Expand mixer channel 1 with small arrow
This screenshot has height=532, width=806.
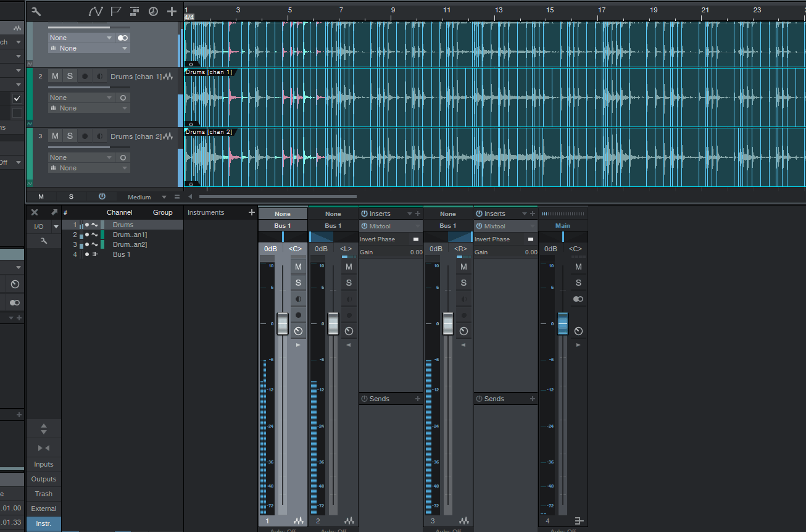click(299, 345)
